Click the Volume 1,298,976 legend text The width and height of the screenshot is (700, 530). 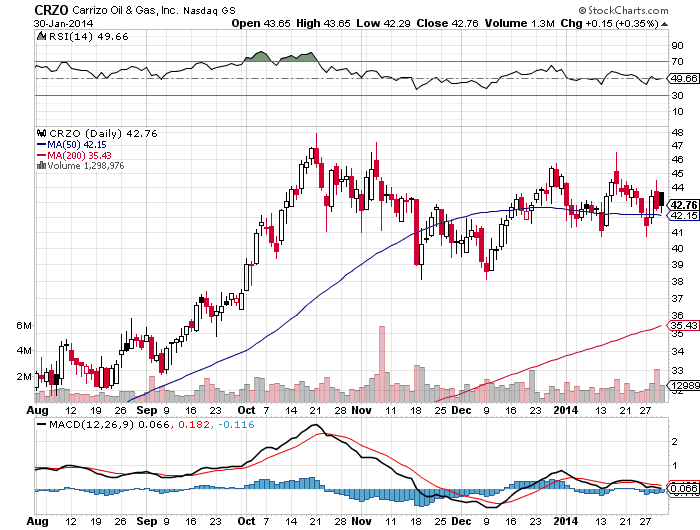coord(86,166)
